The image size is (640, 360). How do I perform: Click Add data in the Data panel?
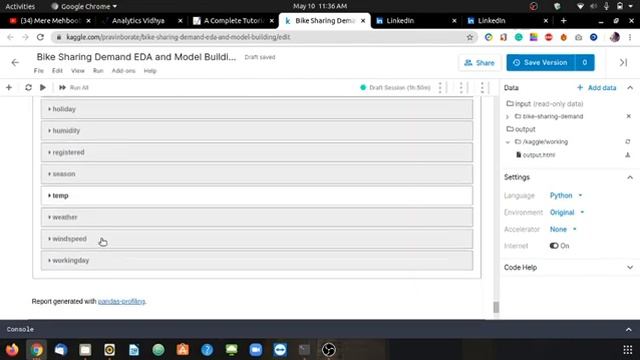click(596, 88)
